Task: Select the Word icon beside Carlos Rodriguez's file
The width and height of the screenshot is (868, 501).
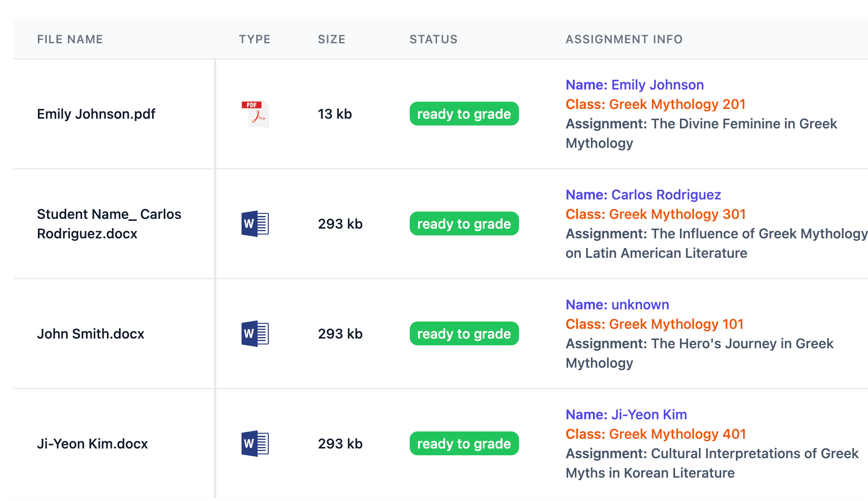Action: pyautogui.click(x=255, y=224)
